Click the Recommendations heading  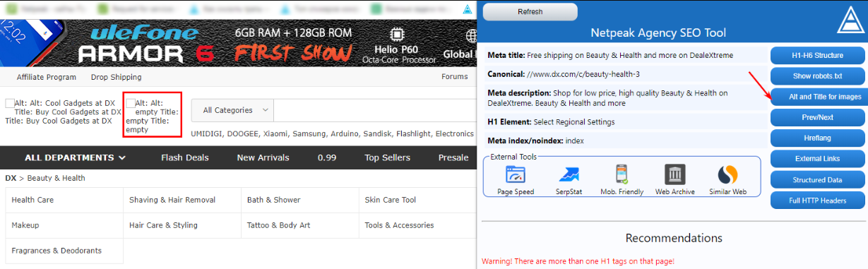(674, 238)
